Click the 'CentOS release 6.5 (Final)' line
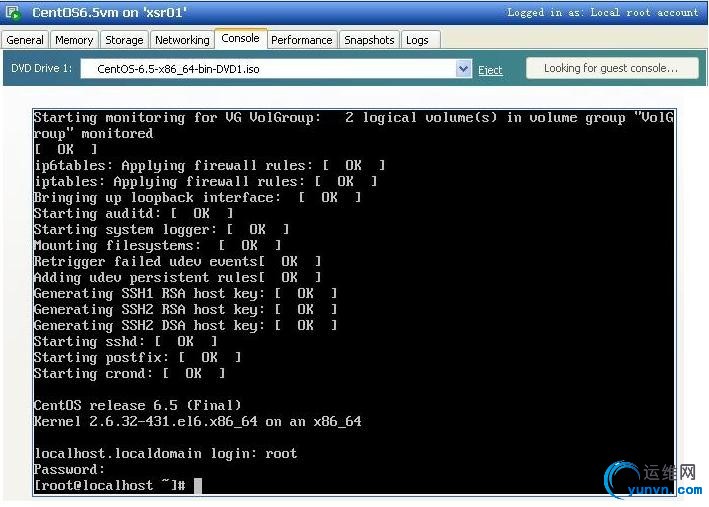 click(137, 405)
